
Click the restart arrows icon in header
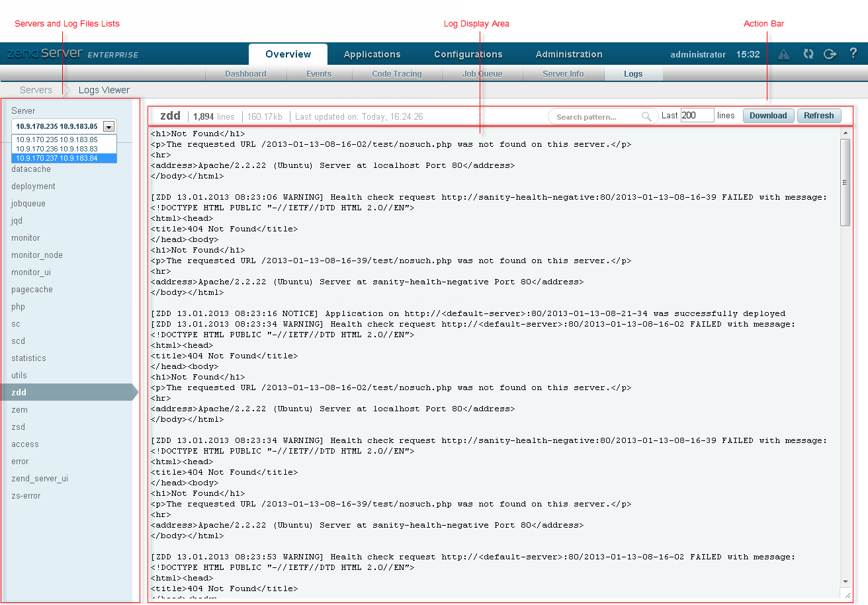coord(808,54)
